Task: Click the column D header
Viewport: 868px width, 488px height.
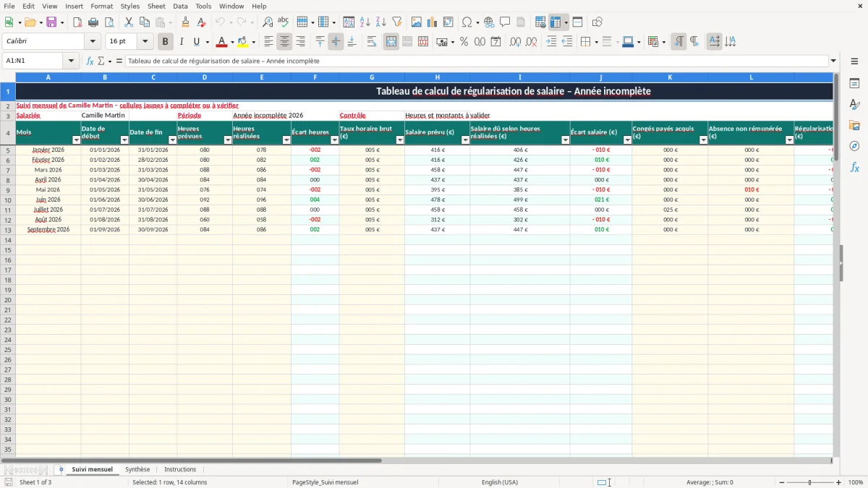Action: [205, 77]
